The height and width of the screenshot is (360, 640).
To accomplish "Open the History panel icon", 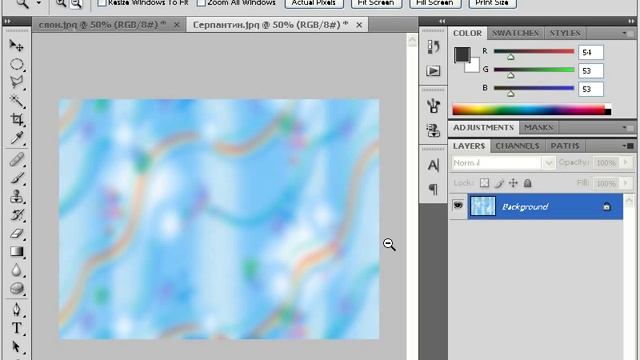I will [x=433, y=47].
